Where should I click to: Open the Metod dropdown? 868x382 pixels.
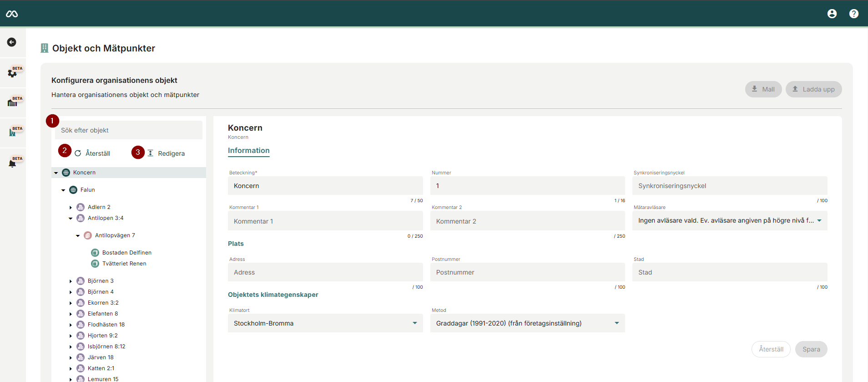point(527,323)
